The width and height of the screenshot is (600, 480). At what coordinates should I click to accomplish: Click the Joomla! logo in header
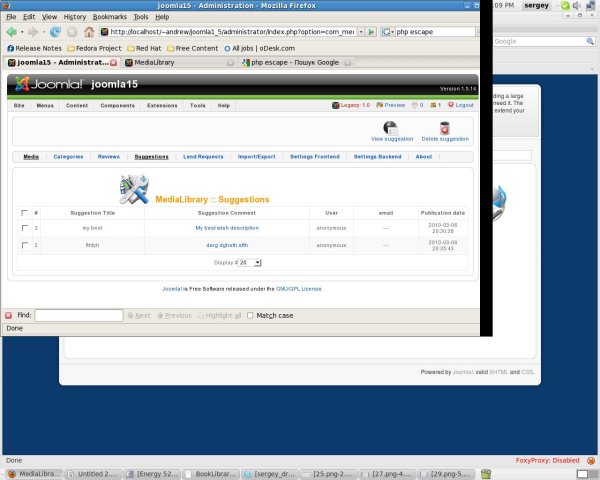tap(49, 84)
